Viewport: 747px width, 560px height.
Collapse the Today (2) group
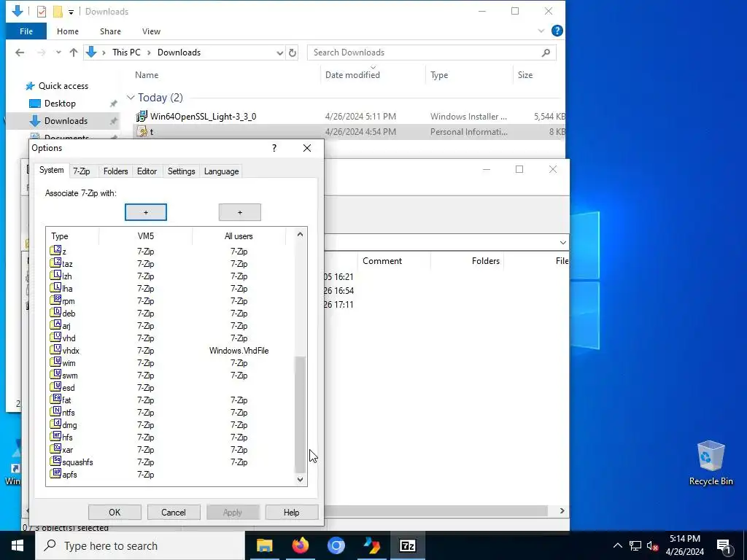click(131, 98)
